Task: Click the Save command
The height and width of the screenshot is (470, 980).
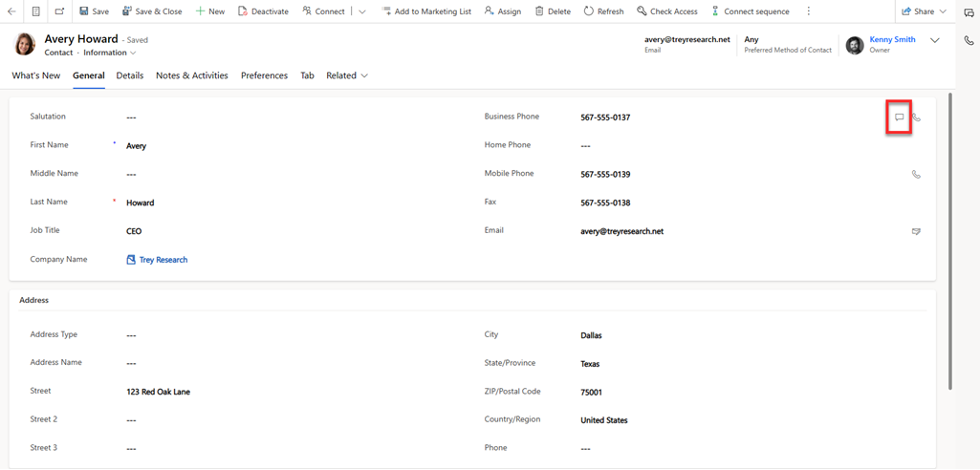Action: coord(94,11)
